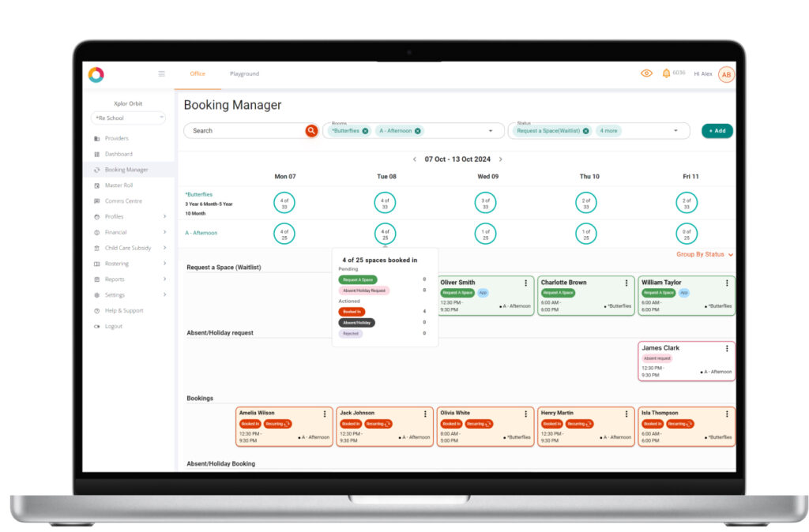This screenshot has height=532, width=809.
Task: Open notifications bell icon
Action: coord(666,73)
